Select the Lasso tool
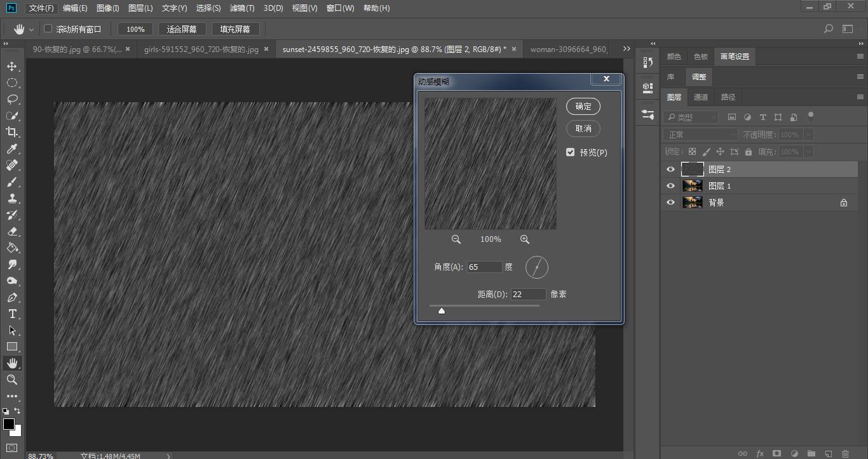Viewport: 868px width, 459px height. tap(11, 99)
